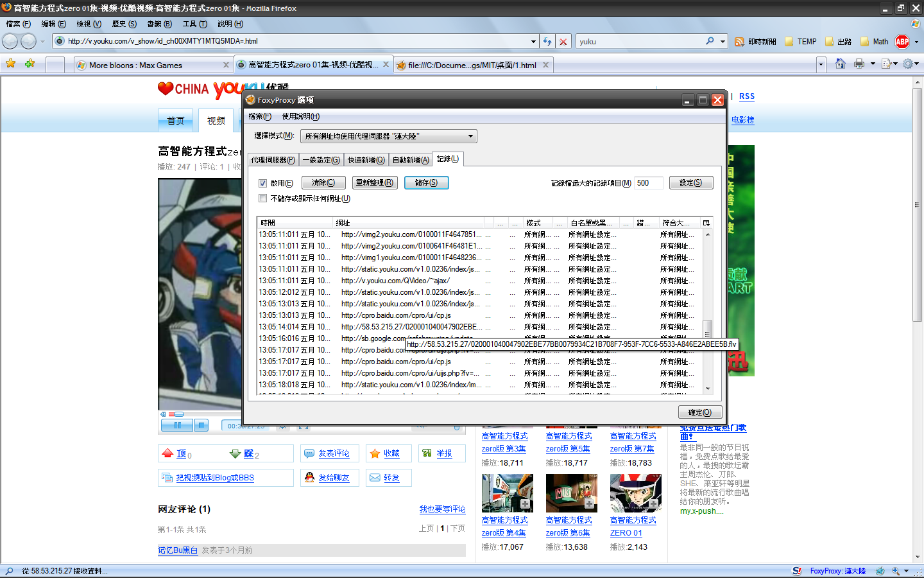Open the Adblock Plus dropdown arrow
This screenshot has height=578, width=924.
coord(916,42)
